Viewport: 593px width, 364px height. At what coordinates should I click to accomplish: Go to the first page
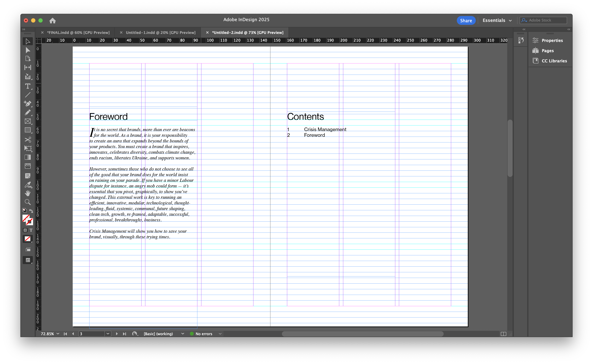click(65, 334)
